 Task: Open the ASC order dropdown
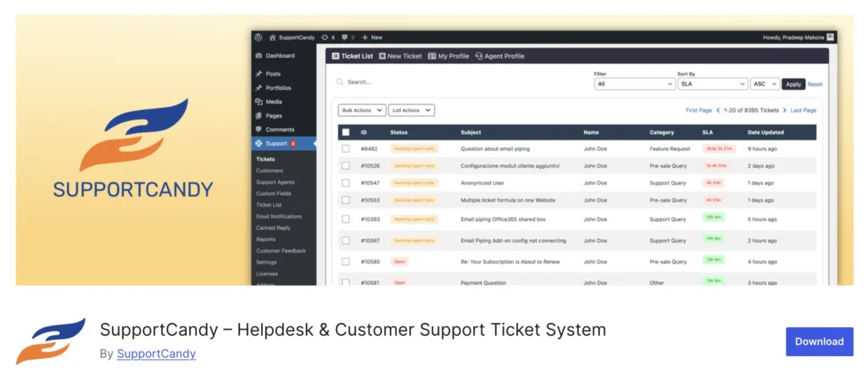pyautogui.click(x=765, y=84)
